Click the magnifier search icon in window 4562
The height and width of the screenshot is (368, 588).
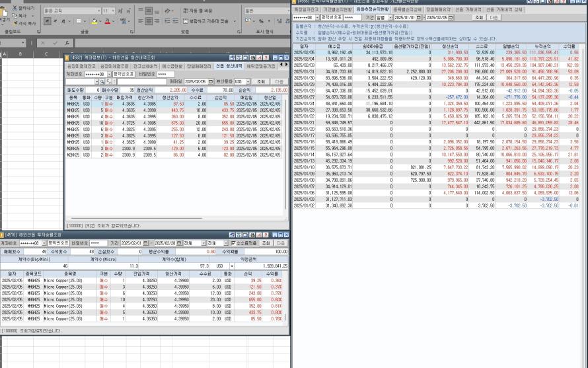click(102, 81)
